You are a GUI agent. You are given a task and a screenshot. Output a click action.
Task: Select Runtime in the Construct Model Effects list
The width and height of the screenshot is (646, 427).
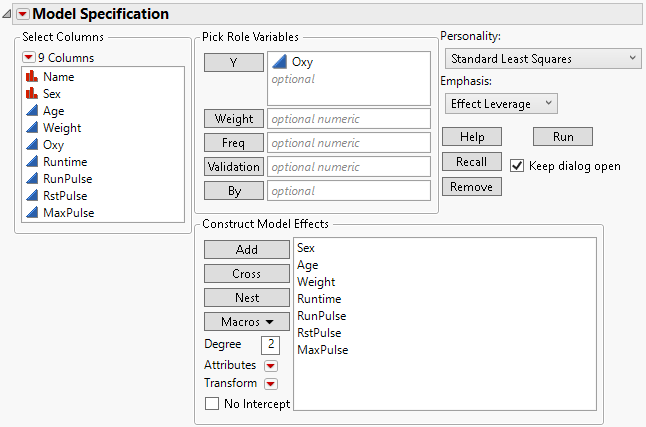tap(319, 299)
